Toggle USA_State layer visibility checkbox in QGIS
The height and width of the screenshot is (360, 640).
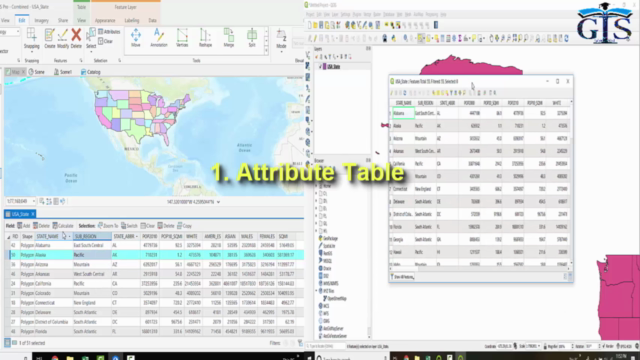click(320, 67)
